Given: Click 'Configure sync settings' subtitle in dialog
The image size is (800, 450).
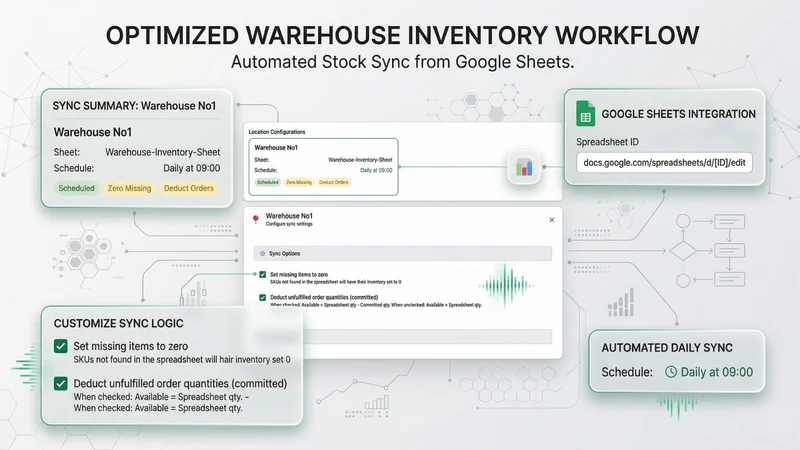Looking at the screenshot, I should coord(289,224).
